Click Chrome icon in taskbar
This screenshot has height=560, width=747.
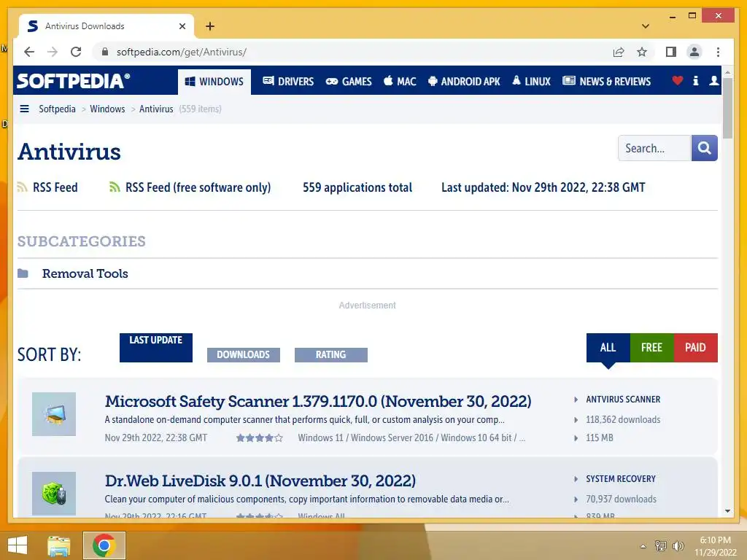[x=104, y=545]
